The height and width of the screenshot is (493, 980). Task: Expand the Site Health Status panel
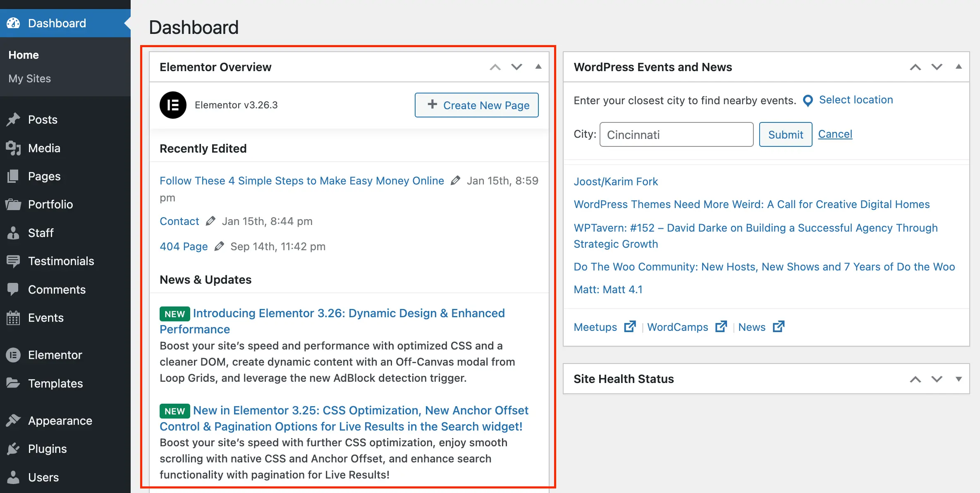click(x=958, y=379)
